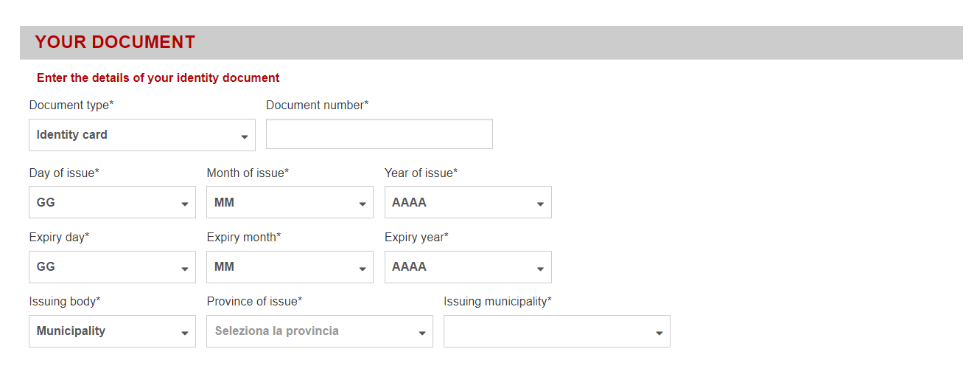The image size is (980, 377).
Task: Click the Expiry year dropdown arrow
Action: [x=540, y=269]
